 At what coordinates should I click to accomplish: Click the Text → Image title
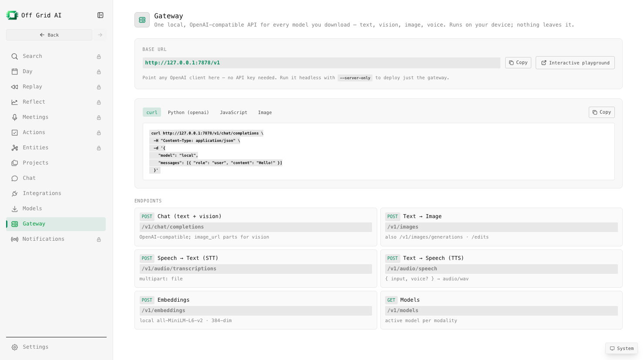(422, 216)
